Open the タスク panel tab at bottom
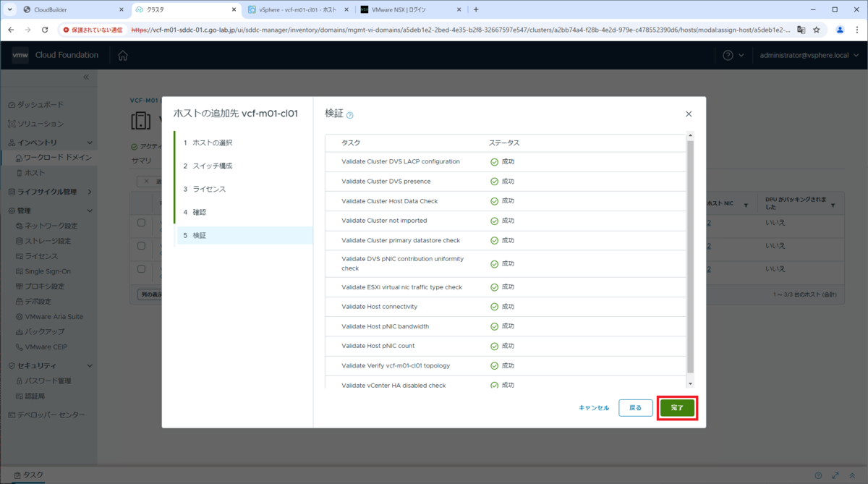Viewport: 868px width, 484px height. pyautogui.click(x=29, y=475)
